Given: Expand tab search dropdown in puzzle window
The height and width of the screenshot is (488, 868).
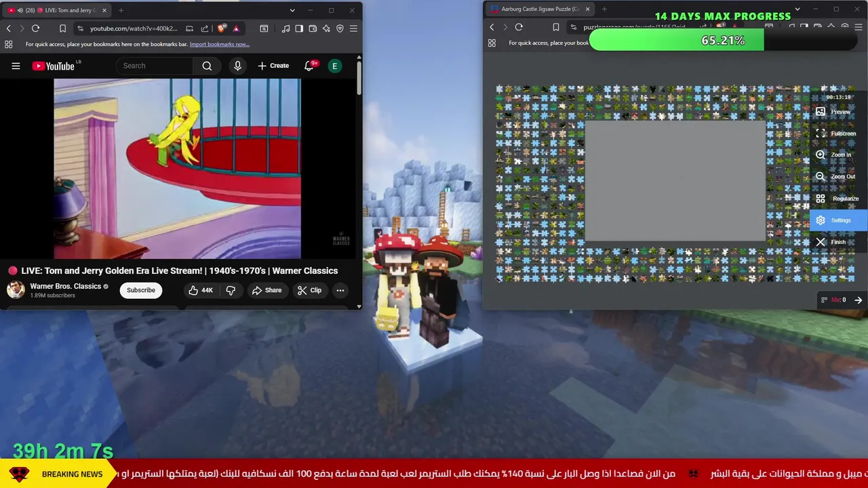Looking at the screenshot, I should (x=797, y=9).
